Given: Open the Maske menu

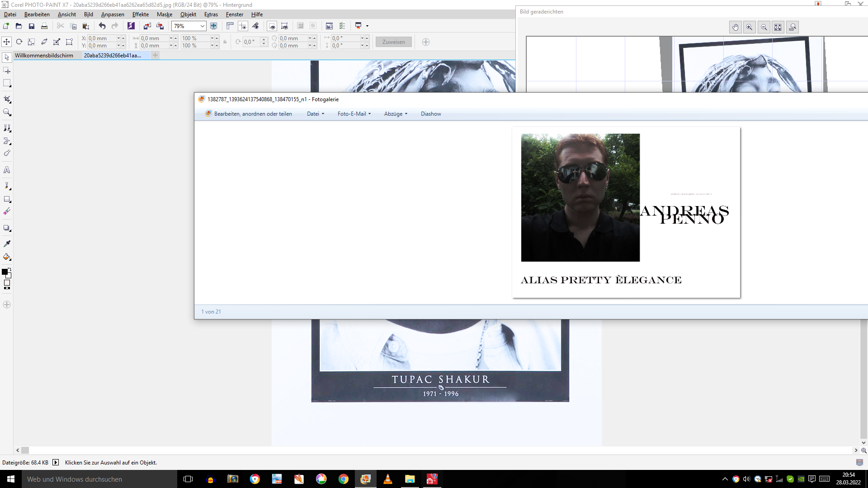Looking at the screenshot, I should point(165,14).
